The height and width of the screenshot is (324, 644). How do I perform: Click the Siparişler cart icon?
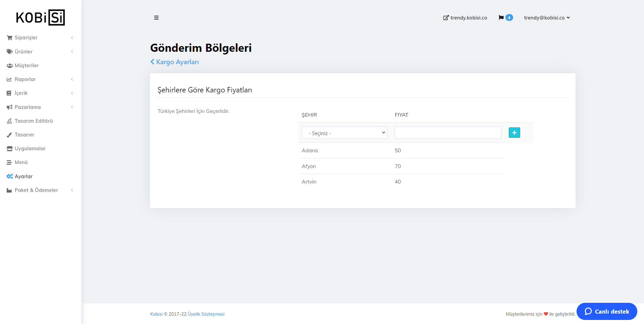(x=9, y=38)
